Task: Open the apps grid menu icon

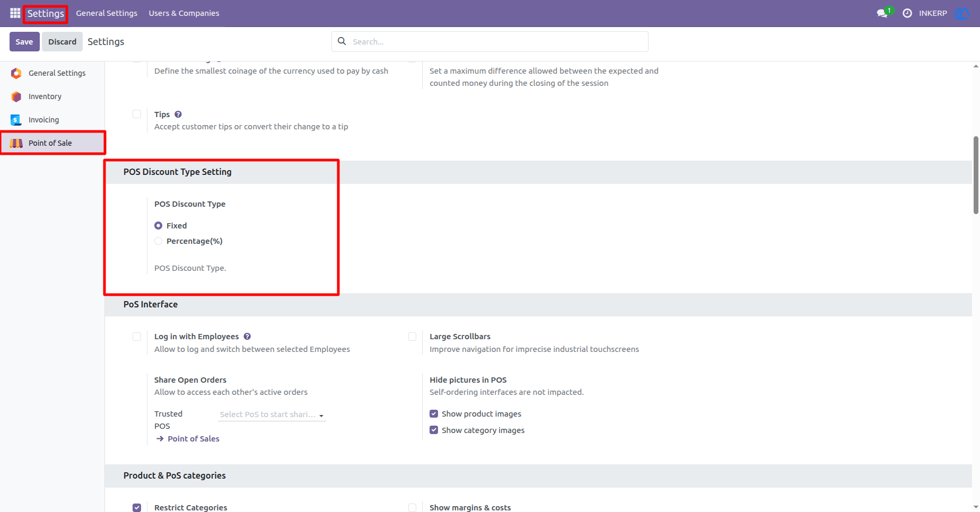Action: (15, 13)
